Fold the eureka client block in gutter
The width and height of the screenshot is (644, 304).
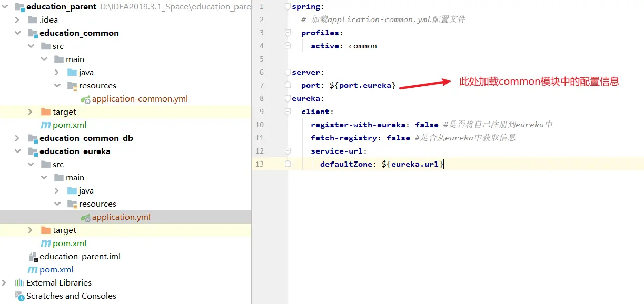[x=287, y=112]
